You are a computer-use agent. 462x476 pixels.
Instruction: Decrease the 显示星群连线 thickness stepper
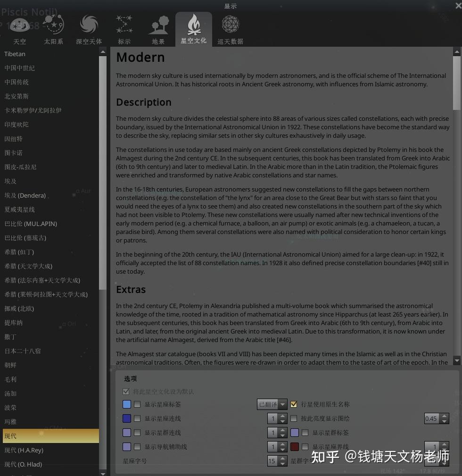283,435
